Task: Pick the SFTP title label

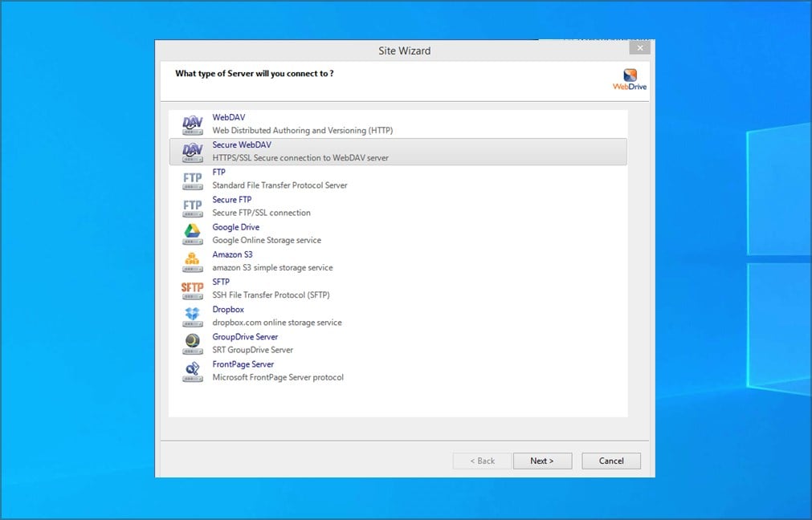Action: click(221, 282)
